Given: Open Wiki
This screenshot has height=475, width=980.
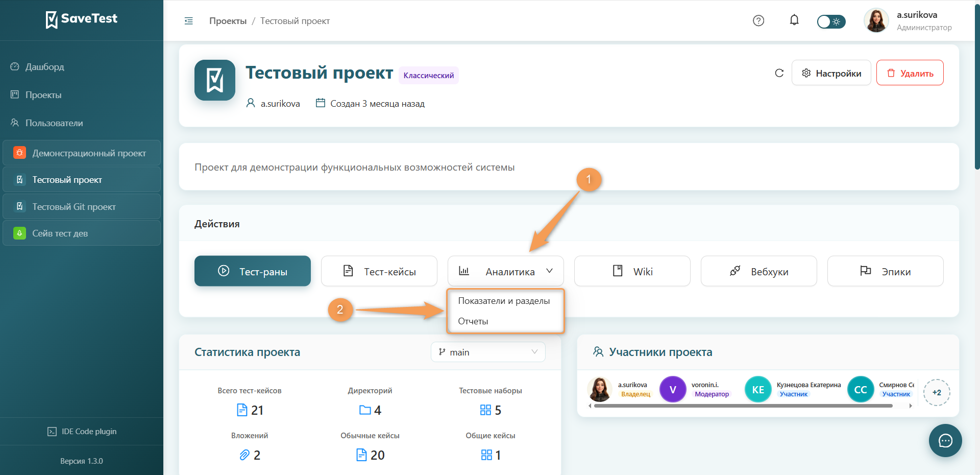Looking at the screenshot, I should pos(632,271).
